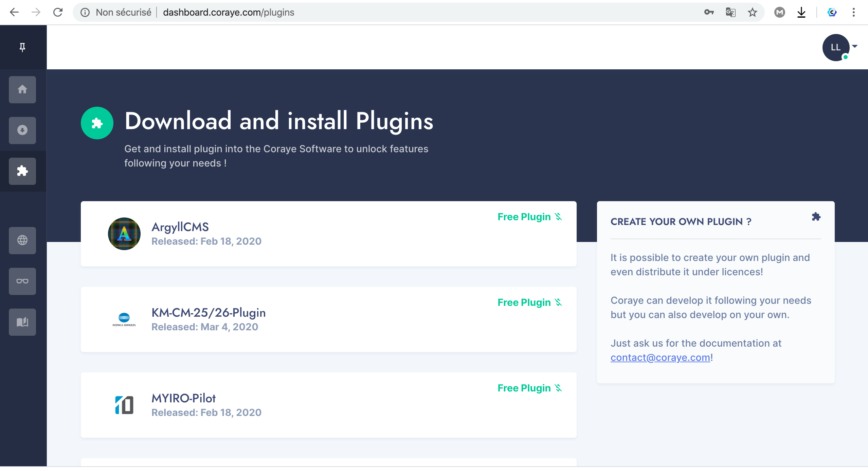Go back with the browser back arrow
Image resolution: width=868 pixels, height=471 pixels.
(x=14, y=13)
